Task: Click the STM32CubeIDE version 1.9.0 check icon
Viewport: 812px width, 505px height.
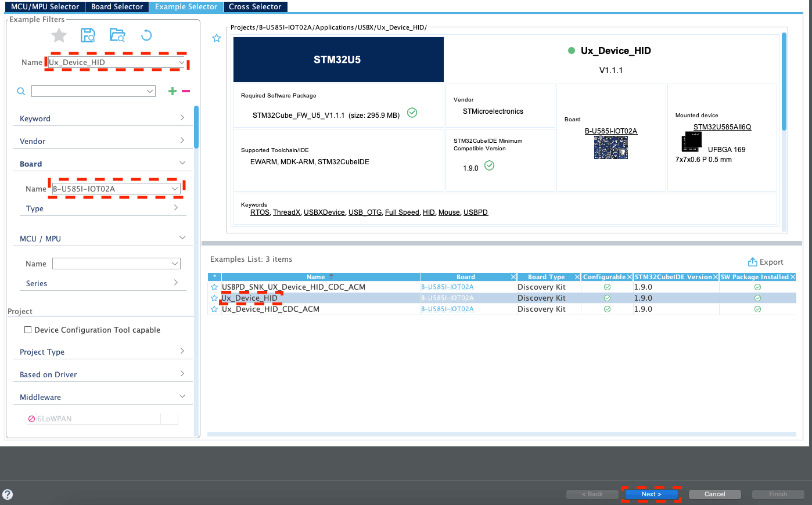Action: tap(489, 165)
